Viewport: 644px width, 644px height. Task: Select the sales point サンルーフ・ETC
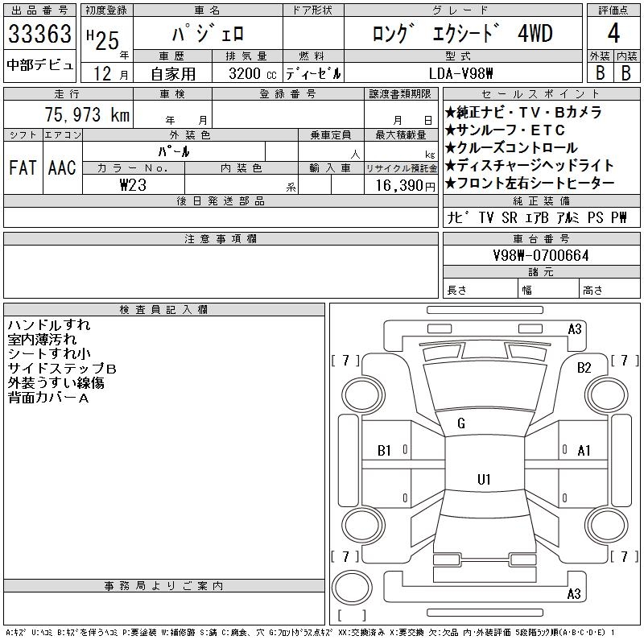506,130
